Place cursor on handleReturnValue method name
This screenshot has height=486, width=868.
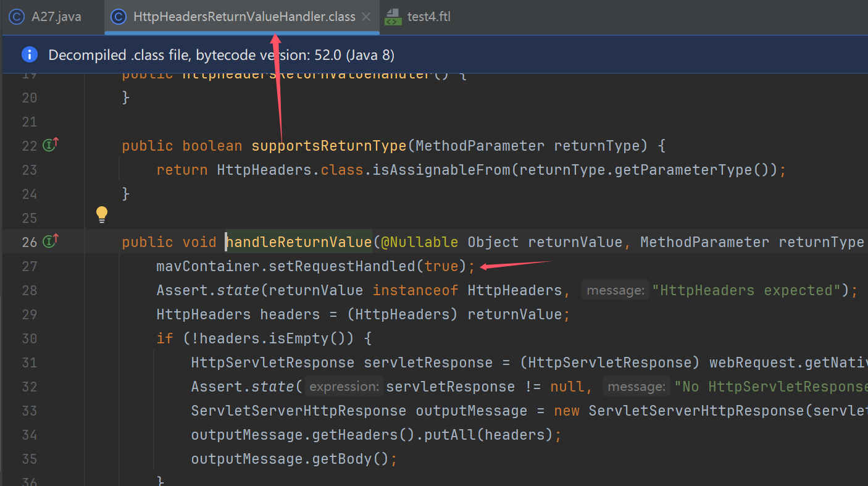[x=299, y=242]
